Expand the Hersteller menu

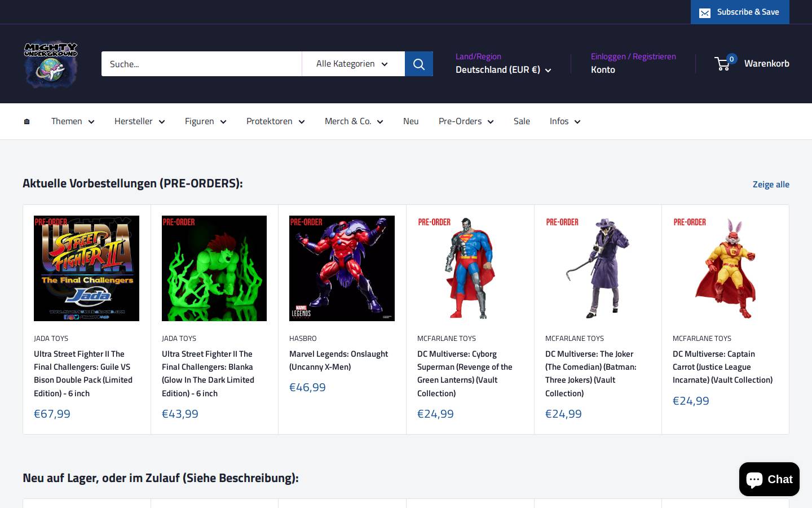coord(140,121)
